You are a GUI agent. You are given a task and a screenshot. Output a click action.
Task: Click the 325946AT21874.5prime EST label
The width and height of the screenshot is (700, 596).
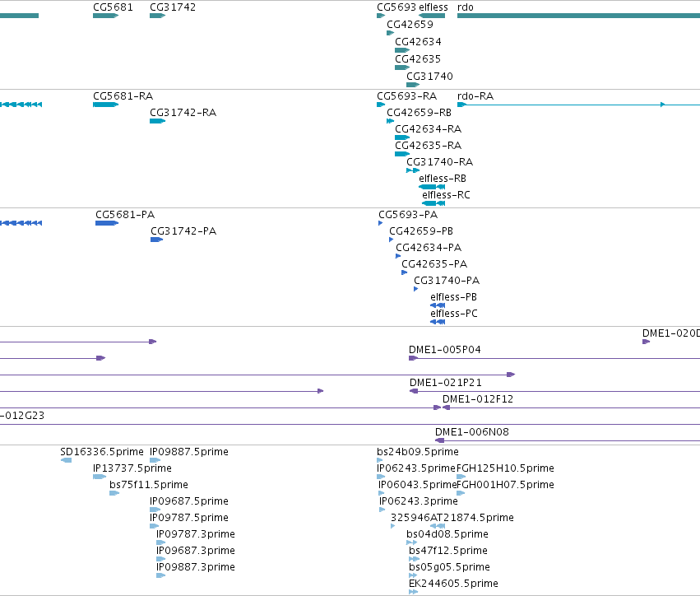coord(452,519)
